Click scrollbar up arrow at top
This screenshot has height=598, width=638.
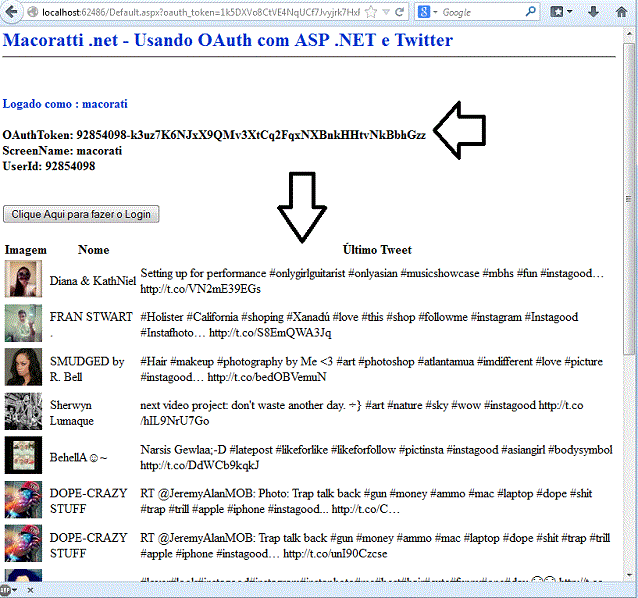coord(629,35)
